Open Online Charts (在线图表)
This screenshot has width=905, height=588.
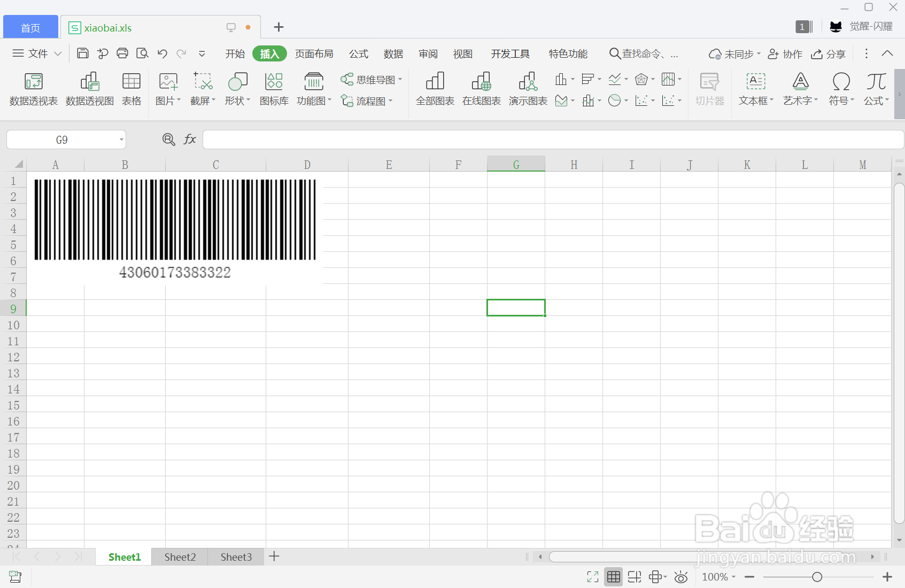[x=482, y=89]
